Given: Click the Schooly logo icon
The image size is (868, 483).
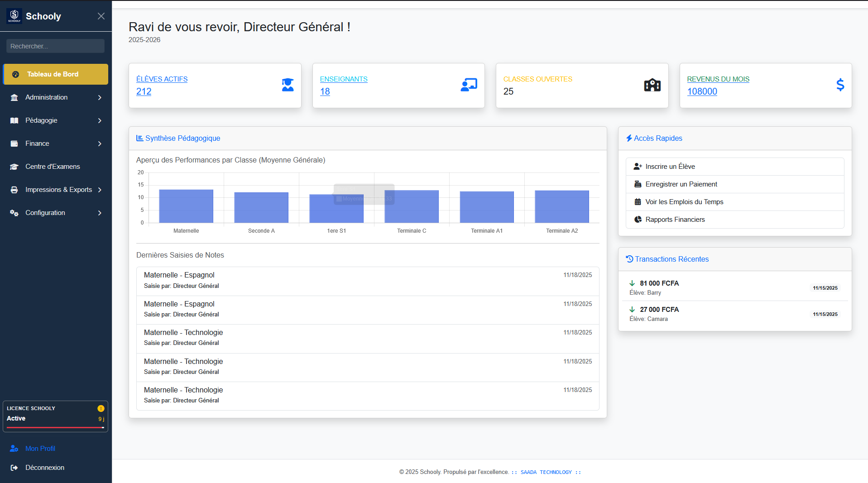Looking at the screenshot, I should click(14, 16).
